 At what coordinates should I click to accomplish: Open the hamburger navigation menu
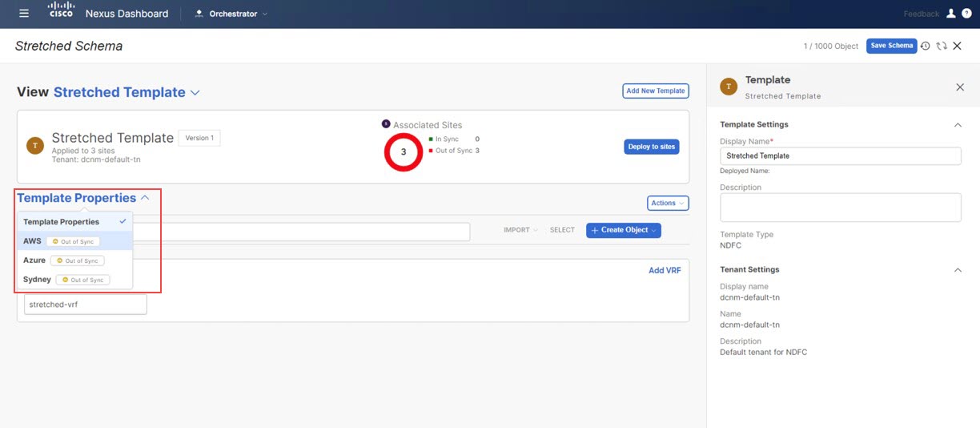[24, 14]
